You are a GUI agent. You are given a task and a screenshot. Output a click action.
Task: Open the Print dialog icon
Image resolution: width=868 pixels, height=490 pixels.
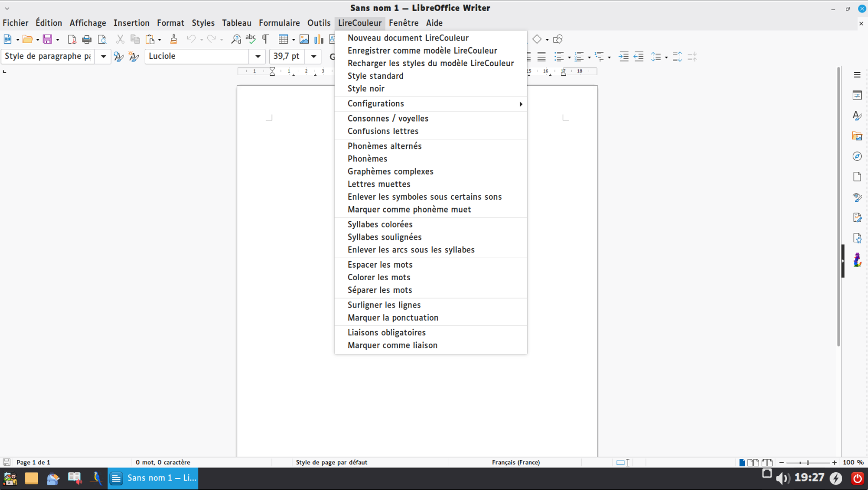tap(87, 39)
